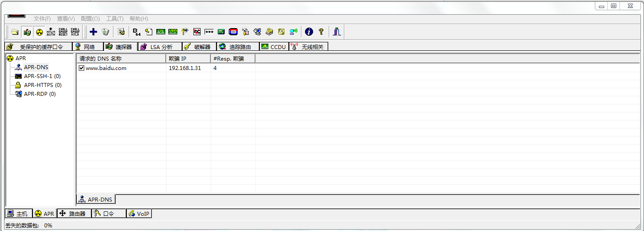
Task: Click the yellow telephone toolbar icon
Action: (x=269, y=32)
